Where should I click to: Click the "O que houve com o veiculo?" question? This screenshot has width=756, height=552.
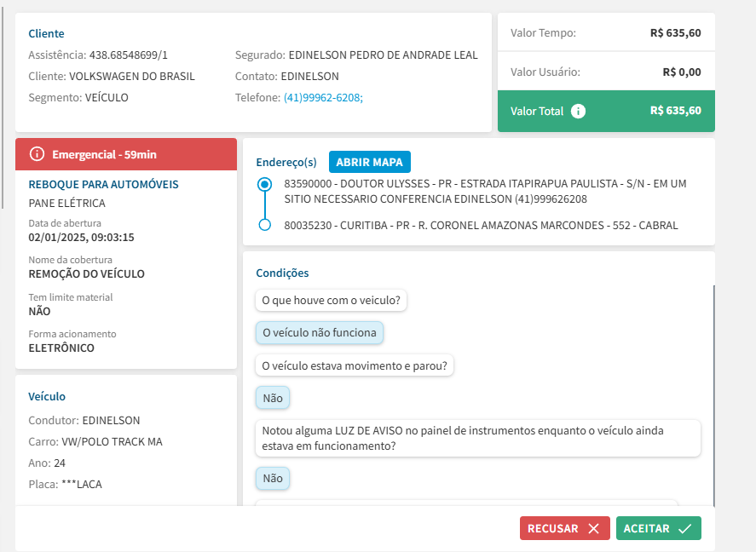tap(332, 300)
